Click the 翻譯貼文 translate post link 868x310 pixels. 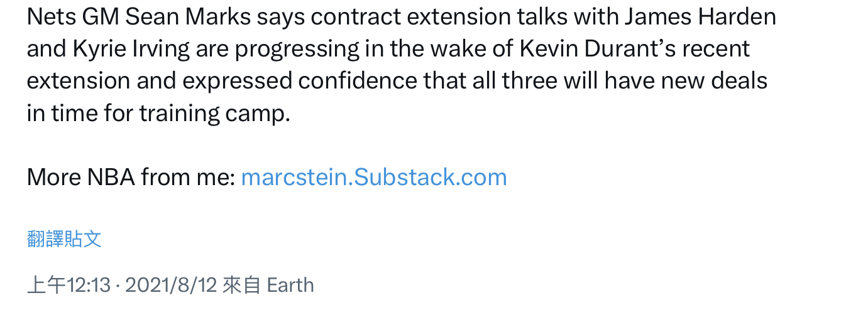[x=64, y=239]
